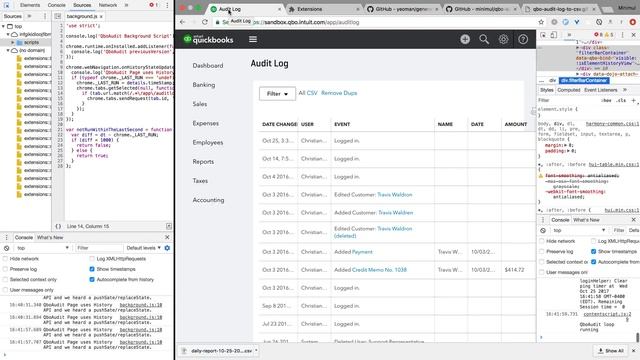640x360 pixels.
Task: Switch to the Console tab in left DevTools
Action: click(x=56, y=5)
